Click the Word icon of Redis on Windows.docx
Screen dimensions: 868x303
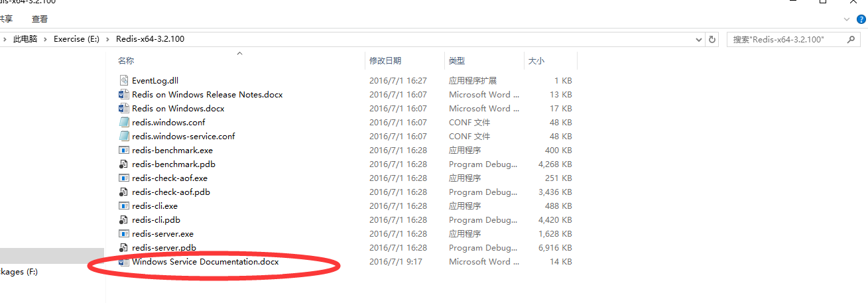click(123, 108)
